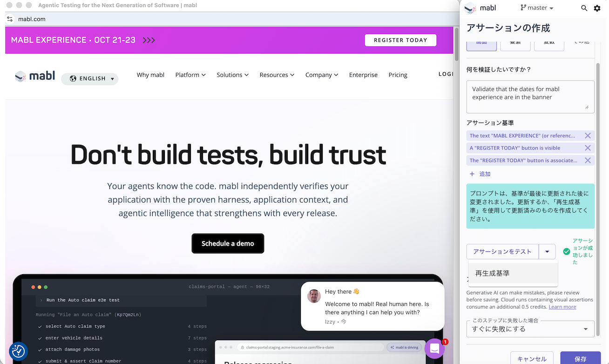Image resolution: width=609 pixels, height=364 pixels.
Task: Click the アサーション基準 section label
Action: [x=490, y=123]
